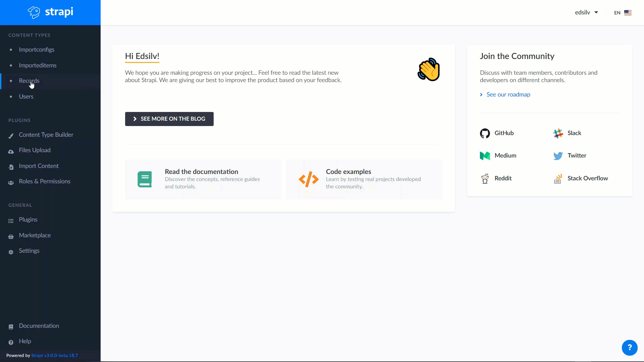
Task: Click the Settings gear icon
Action: 11,252
